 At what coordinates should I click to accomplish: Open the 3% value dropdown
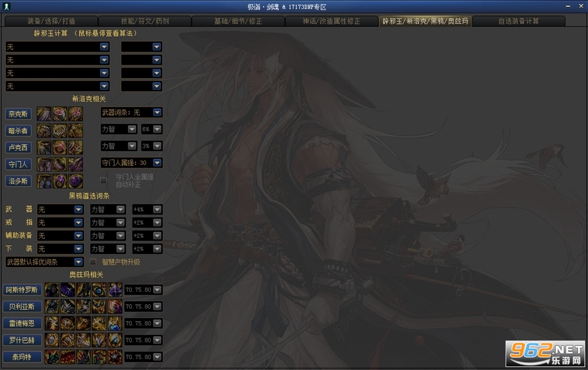(x=151, y=146)
